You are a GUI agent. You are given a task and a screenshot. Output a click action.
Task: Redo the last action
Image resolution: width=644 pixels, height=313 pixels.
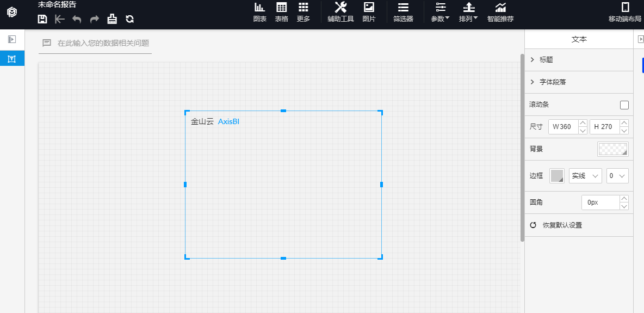[x=95, y=19]
